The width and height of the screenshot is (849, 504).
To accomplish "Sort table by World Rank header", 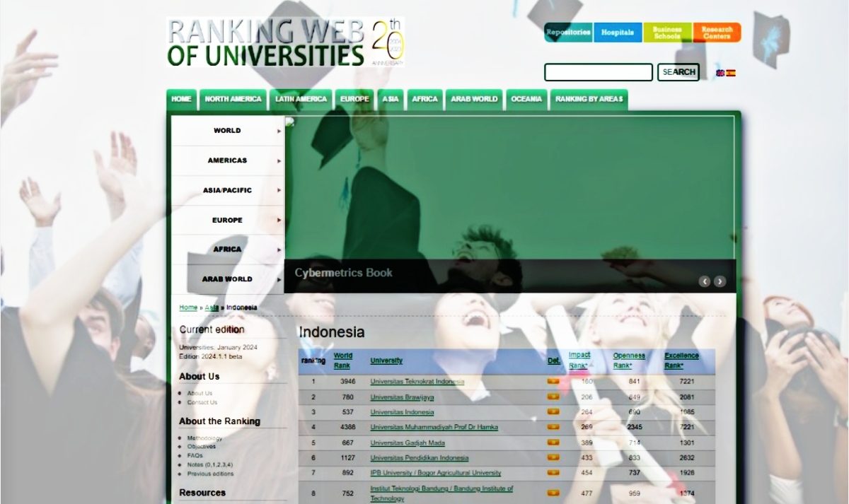I will 343,361.
